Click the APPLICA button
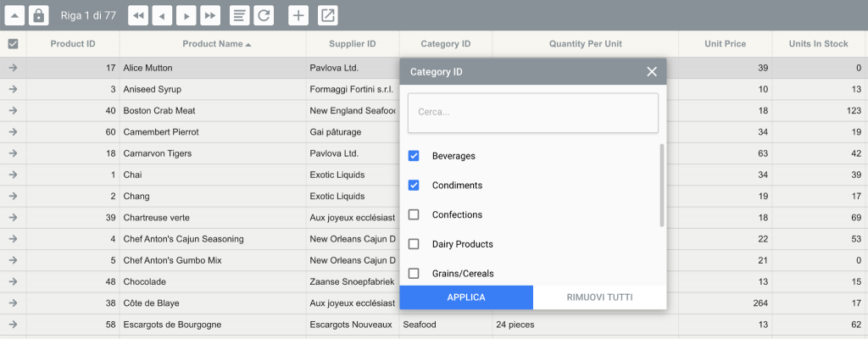Image resolution: width=868 pixels, height=339 pixels. point(466,297)
